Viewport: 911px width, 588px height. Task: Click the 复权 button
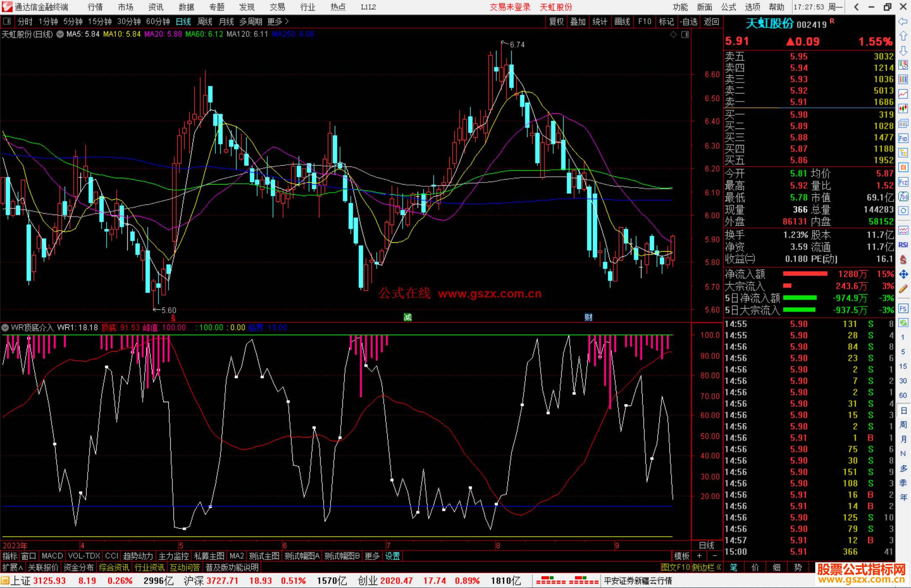click(556, 21)
